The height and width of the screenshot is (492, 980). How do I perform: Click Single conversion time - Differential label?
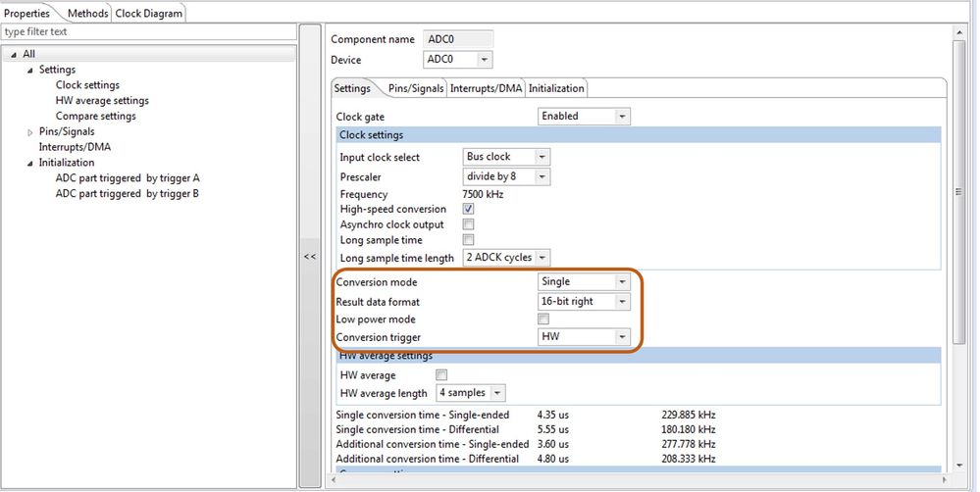pos(418,429)
